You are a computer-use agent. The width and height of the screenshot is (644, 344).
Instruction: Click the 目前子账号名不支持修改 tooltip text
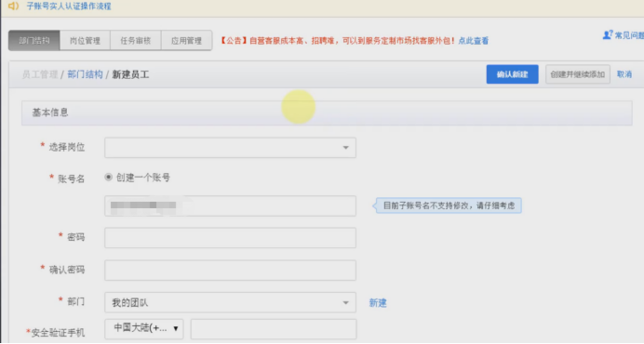click(x=449, y=205)
